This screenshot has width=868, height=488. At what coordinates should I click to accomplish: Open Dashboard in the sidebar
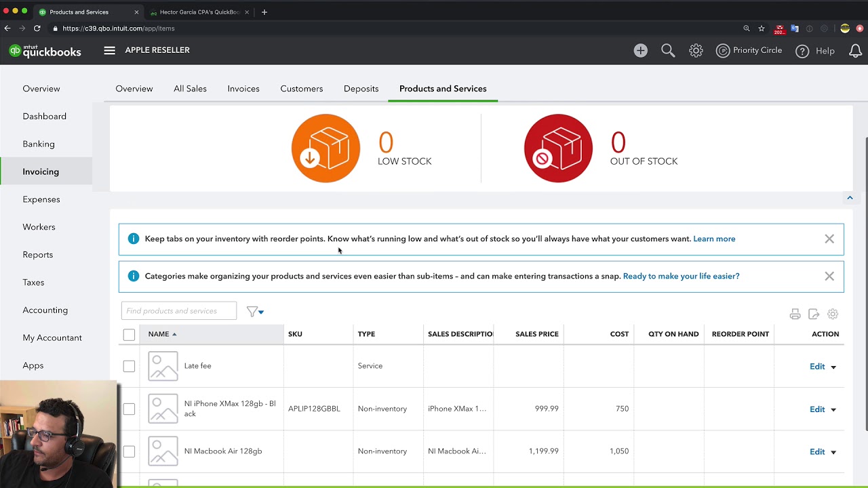[45, 117]
